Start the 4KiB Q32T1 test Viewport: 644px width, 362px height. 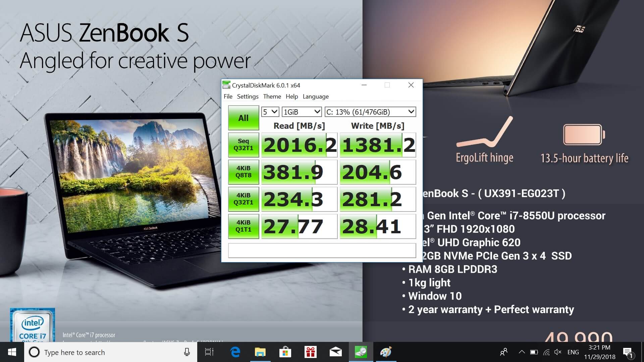click(x=244, y=199)
